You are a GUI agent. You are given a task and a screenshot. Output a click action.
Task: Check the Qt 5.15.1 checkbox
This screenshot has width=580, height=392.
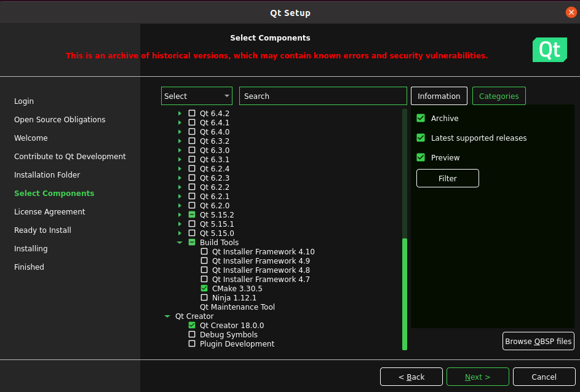coord(192,224)
